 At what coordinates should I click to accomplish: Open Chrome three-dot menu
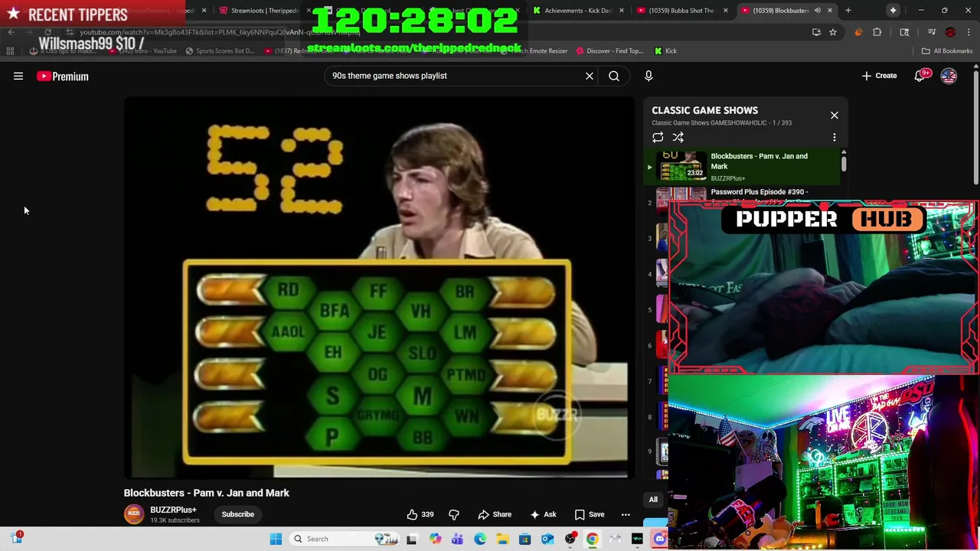pos(969,32)
